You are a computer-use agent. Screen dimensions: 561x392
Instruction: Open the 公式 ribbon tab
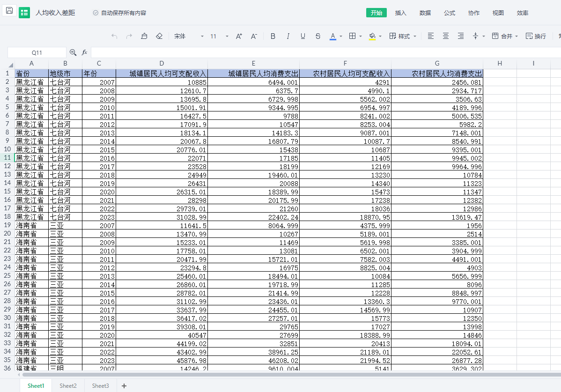click(450, 13)
